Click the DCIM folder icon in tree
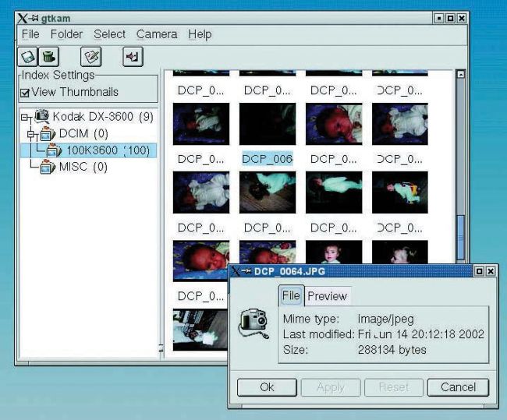 point(48,133)
